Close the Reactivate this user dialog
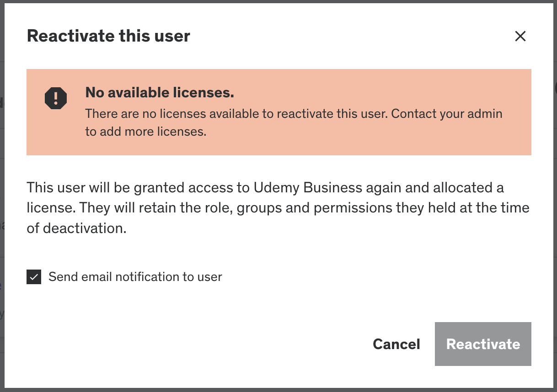Screen dimensions: 557x392 click(520, 36)
